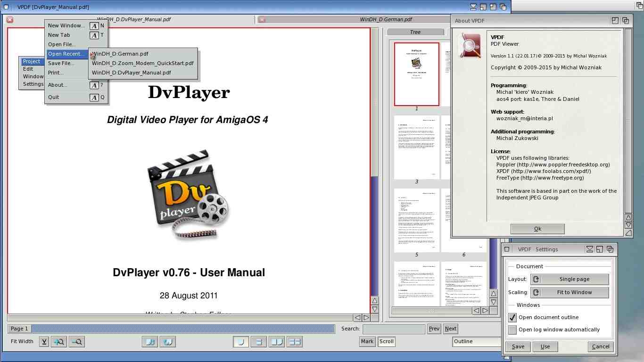The image size is (644, 362).
Task: Choose About... menu entry
Action: point(76,85)
